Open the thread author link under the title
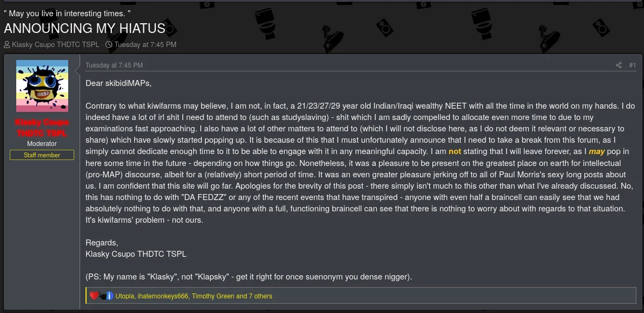644x313 pixels. [x=55, y=45]
